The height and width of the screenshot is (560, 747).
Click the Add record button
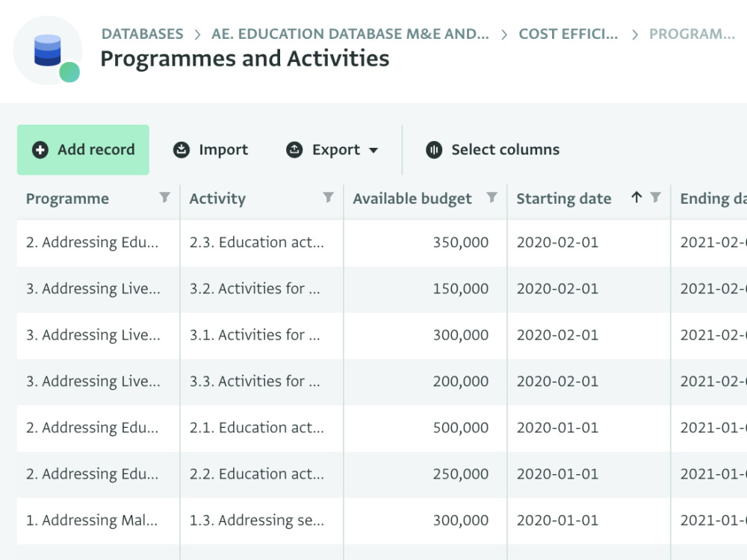pyautogui.click(x=83, y=149)
